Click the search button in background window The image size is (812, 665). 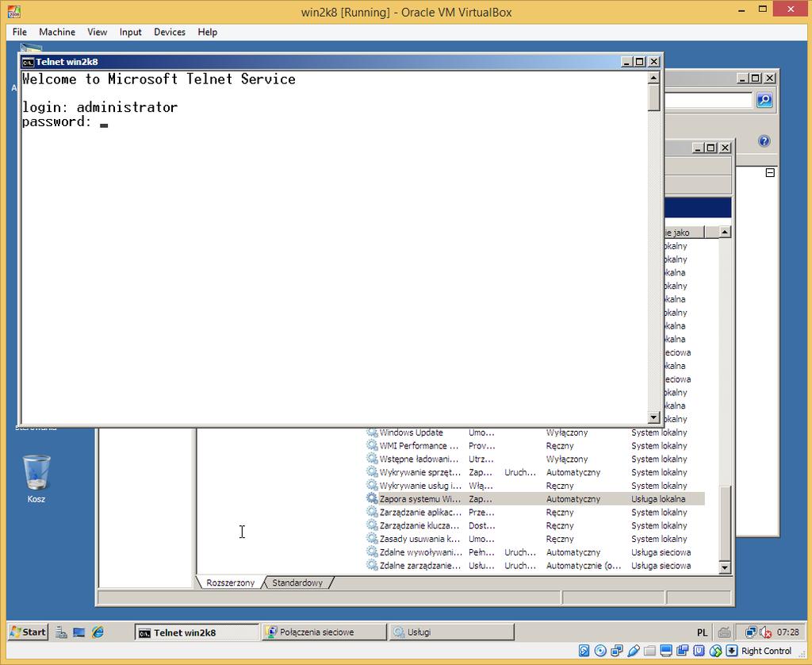[x=764, y=100]
